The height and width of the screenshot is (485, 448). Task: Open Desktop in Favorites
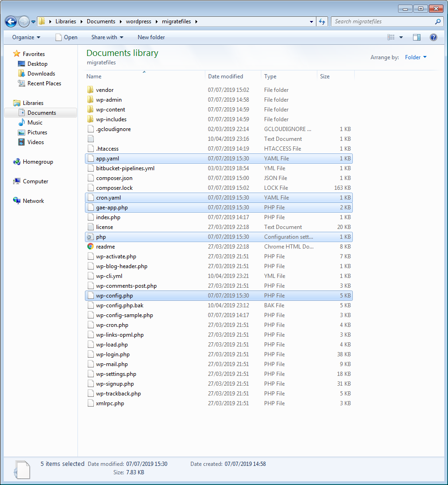coord(37,64)
